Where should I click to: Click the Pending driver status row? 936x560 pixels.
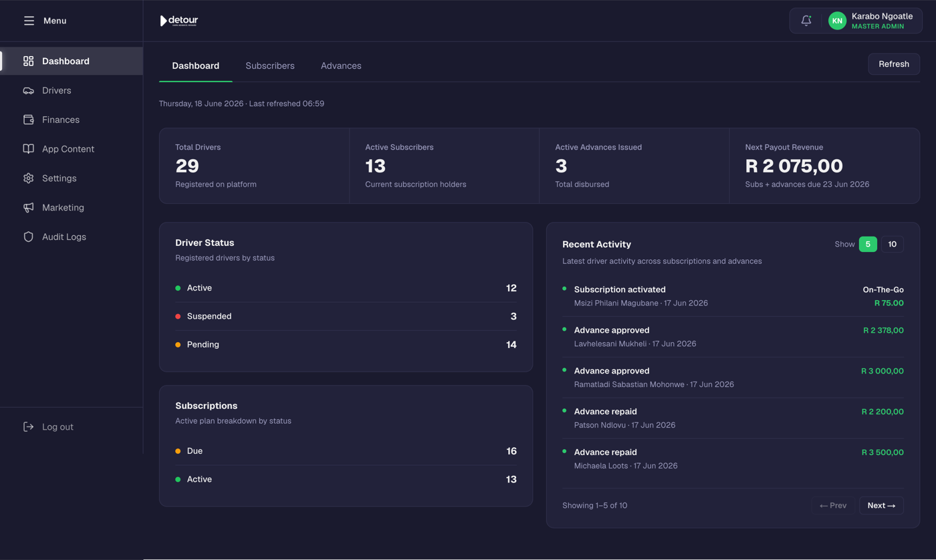(x=346, y=345)
